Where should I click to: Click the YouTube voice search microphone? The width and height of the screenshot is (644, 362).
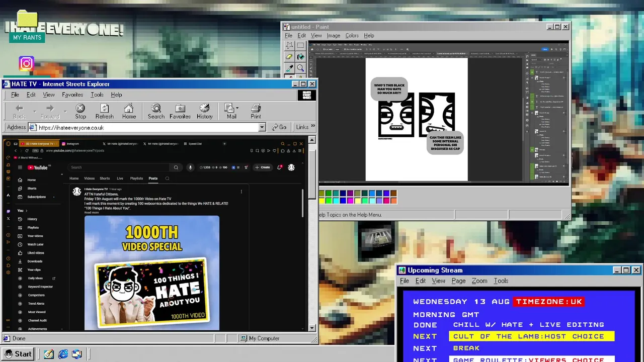pyautogui.click(x=190, y=167)
